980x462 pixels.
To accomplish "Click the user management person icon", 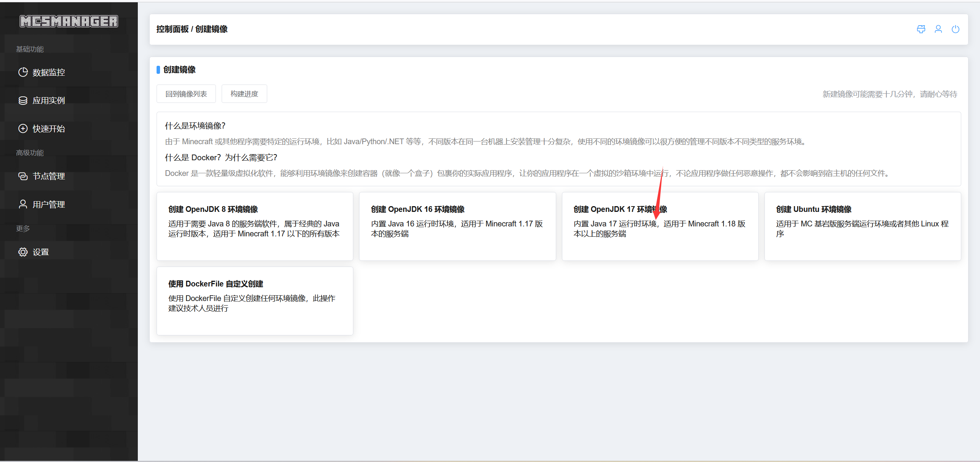I will point(23,204).
